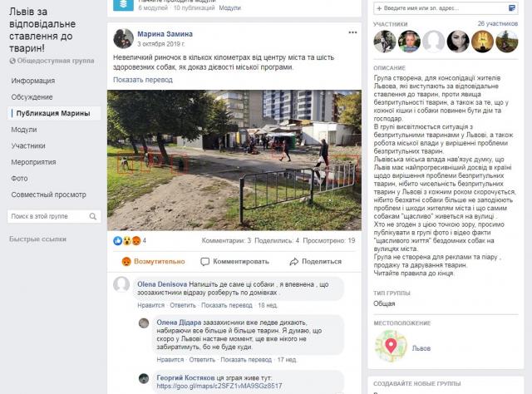The image size is (532, 394).
Task: Open the three-dot post options menu
Action: click(352, 32)
